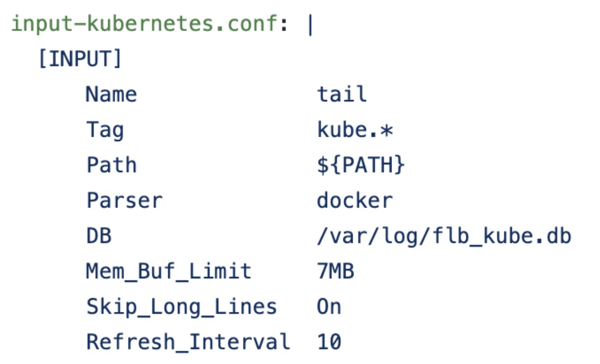600x364 pixels.
Task: Select the docker parser value
Action: click(355, 201)
